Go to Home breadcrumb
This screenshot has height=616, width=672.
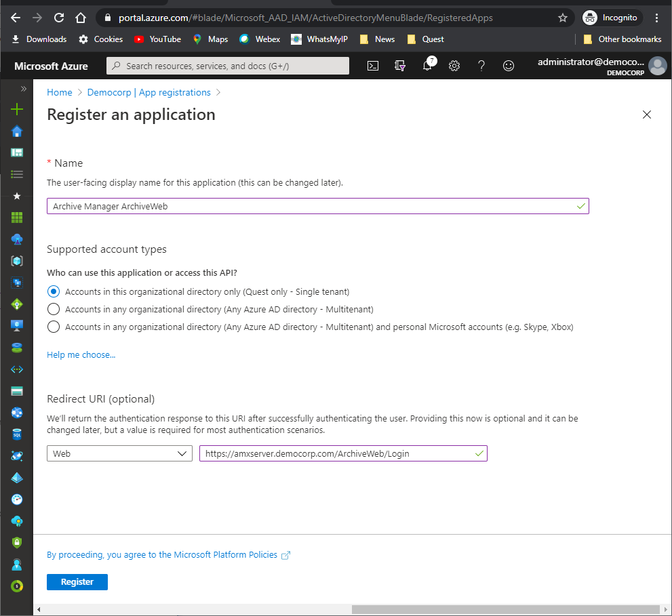coord(60,92)
